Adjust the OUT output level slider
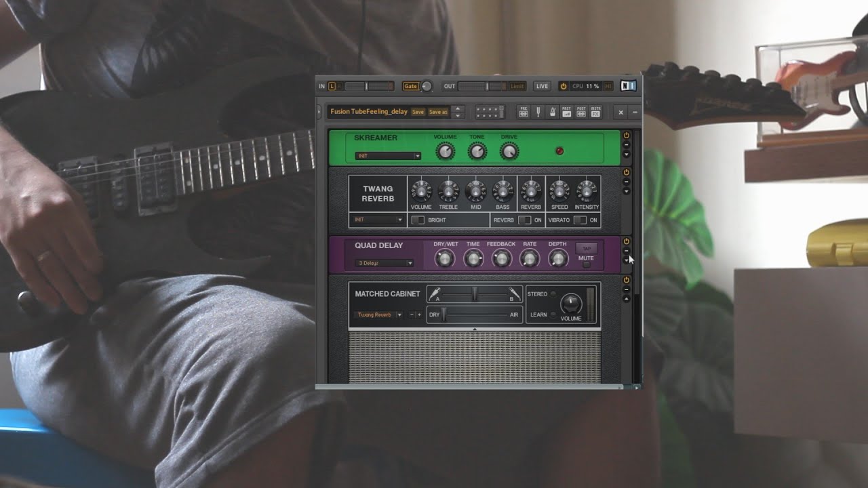This screenshot has width=868, height=488. tap(482, 86)
